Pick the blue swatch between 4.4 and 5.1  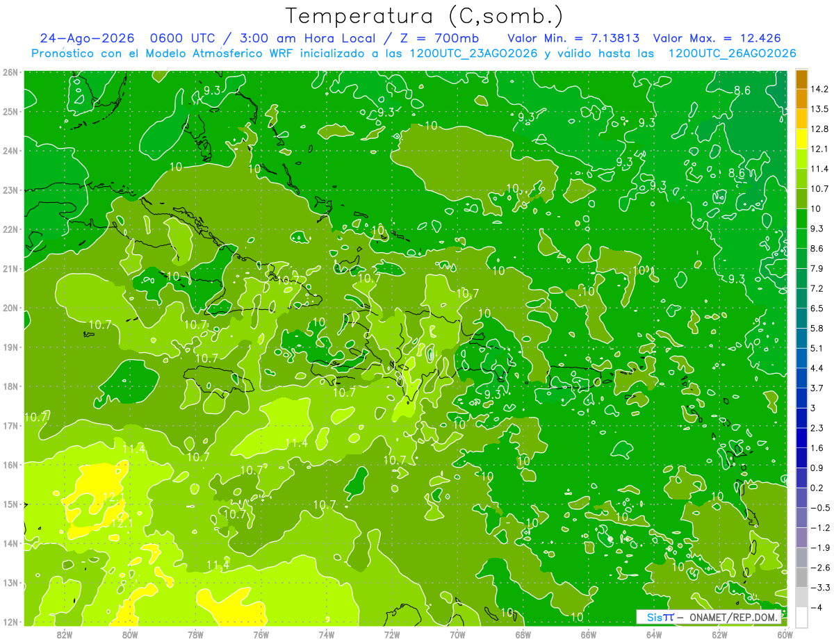801,358
